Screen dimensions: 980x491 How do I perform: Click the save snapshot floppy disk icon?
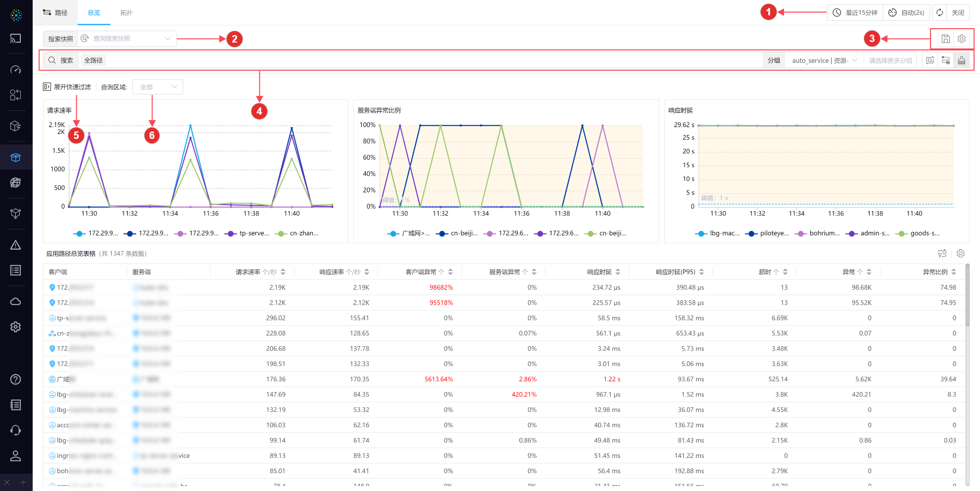click(x=945, y=39)
